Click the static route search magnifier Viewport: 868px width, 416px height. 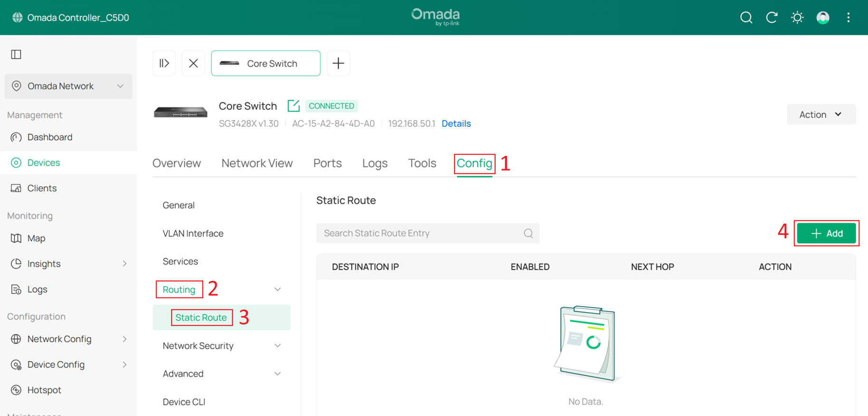coord(528,233)
